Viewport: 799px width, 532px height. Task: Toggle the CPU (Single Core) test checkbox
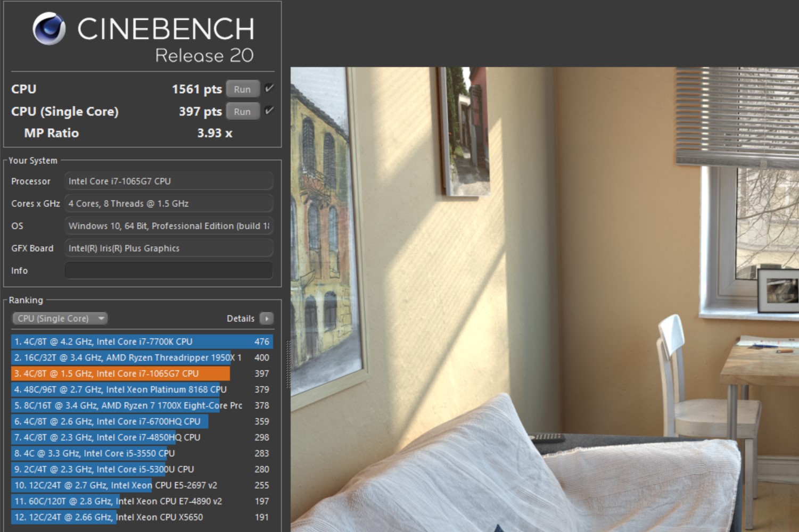click(269, 111)
